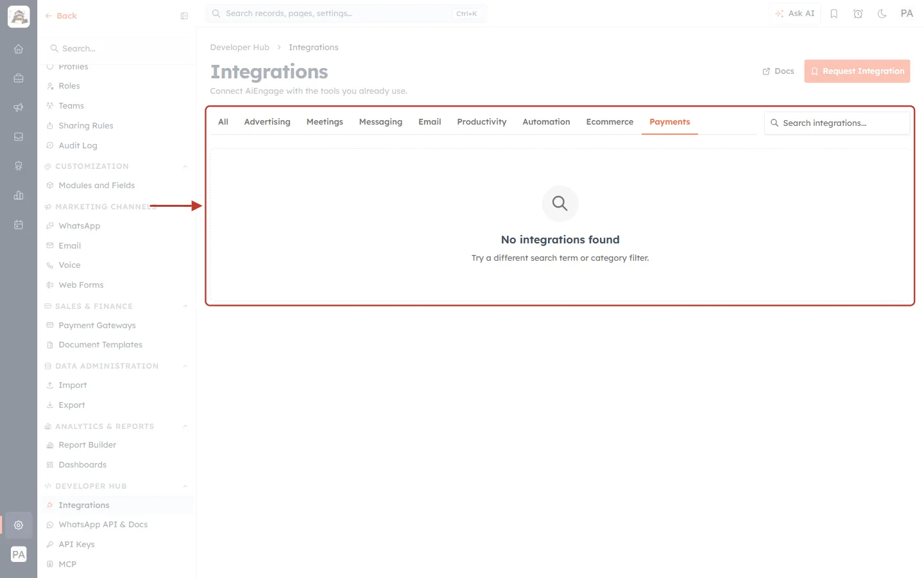Image resolution: width=924 pixels, height=578 pixels.
Task: Click the PA avatar in the top-right corner
Action: click(907, 13)
